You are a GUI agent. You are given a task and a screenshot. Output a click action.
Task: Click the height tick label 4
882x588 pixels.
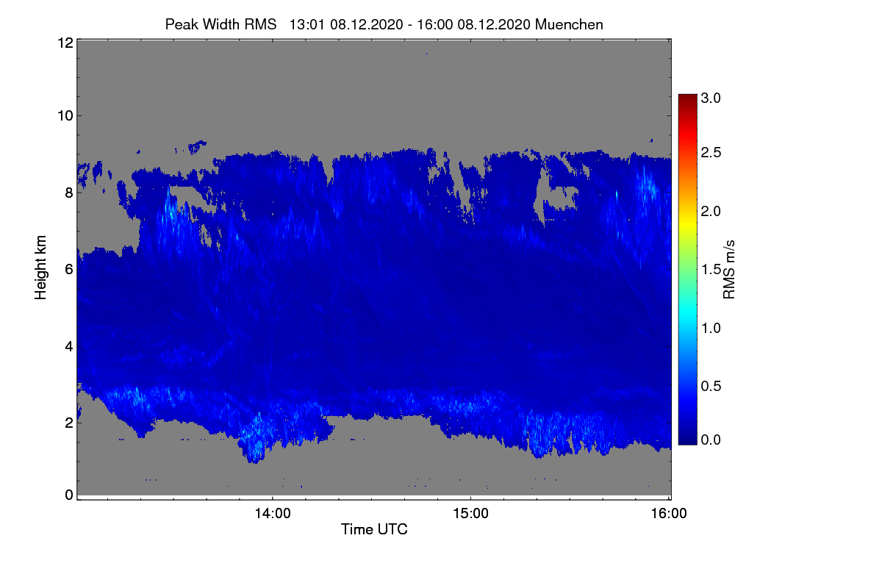pyautogui.click(x=69, y=345)
